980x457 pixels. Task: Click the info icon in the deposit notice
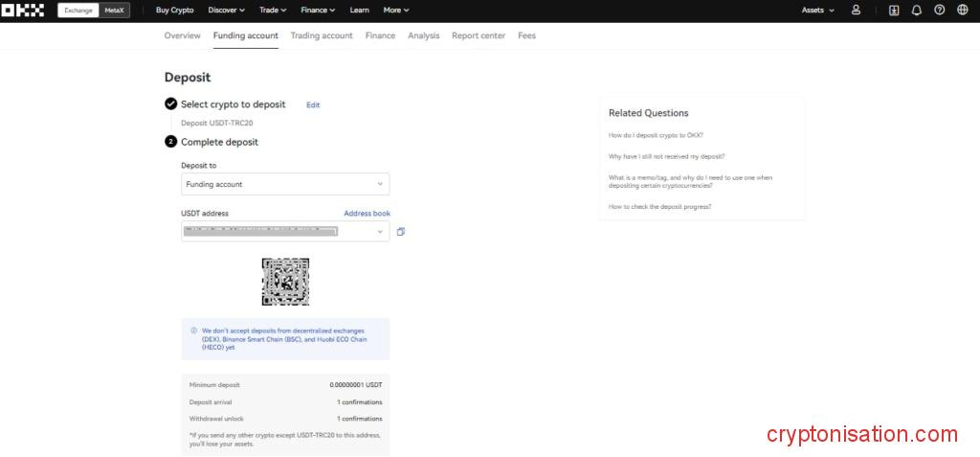[x=194, y=331]
